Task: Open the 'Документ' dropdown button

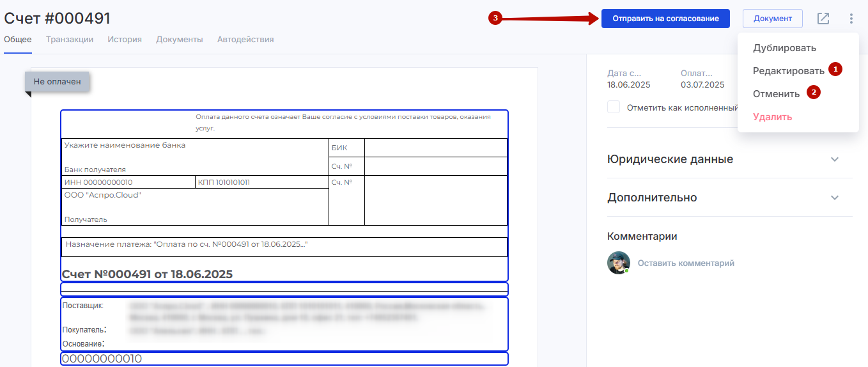Action: coord(772,19)
